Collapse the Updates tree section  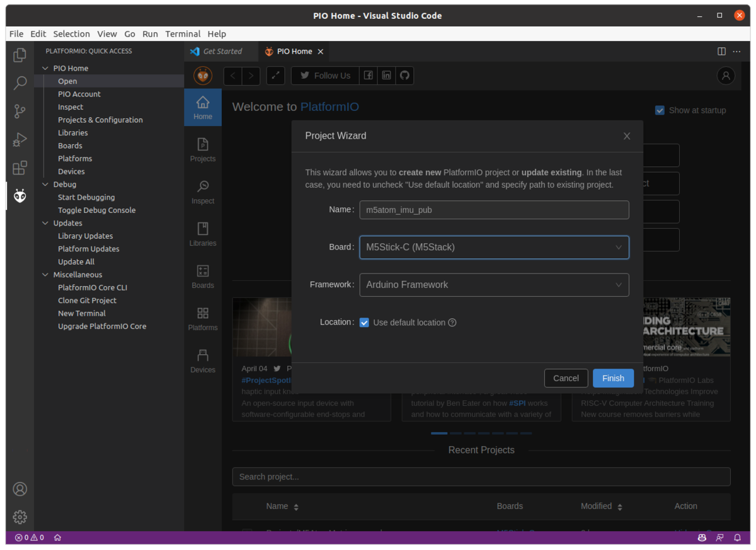pyautogui.click(x=45, y=223)
